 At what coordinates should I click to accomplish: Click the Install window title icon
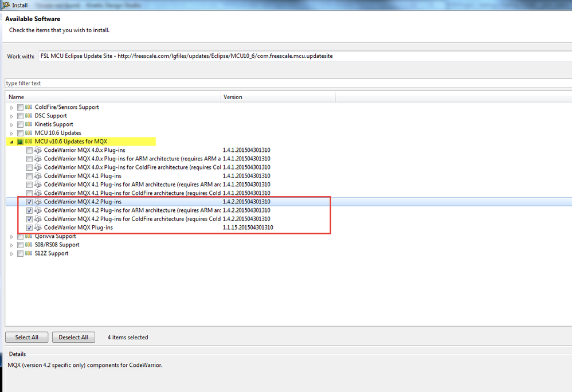[x=6, y=5]
